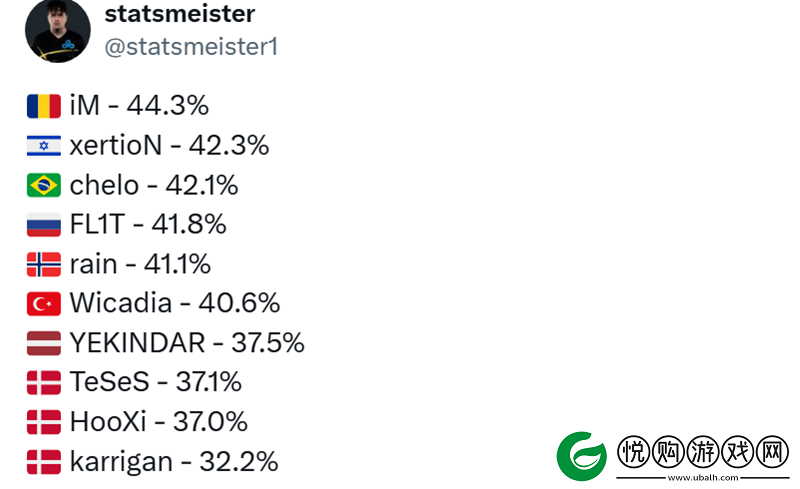The width and height of the screenshot is (800, 489).
Task: Select the Danish flag beside HooXi
Action: (x=44, y=422)
